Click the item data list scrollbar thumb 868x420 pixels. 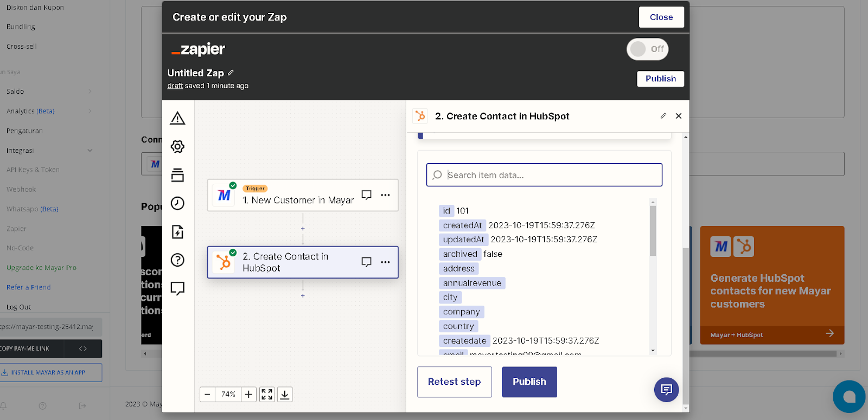653,230
